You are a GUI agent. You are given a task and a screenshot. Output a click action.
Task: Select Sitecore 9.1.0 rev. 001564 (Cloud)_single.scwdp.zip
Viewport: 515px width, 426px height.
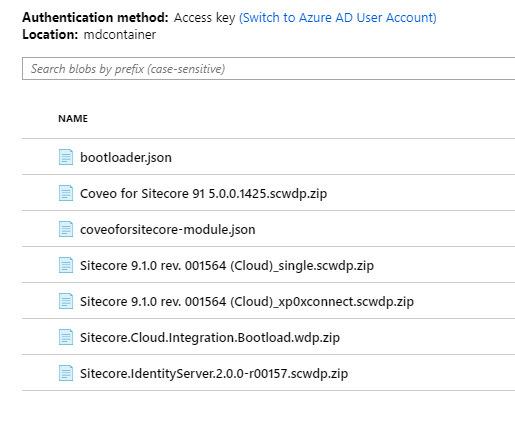pyautogui.click(x=227, y=266)
